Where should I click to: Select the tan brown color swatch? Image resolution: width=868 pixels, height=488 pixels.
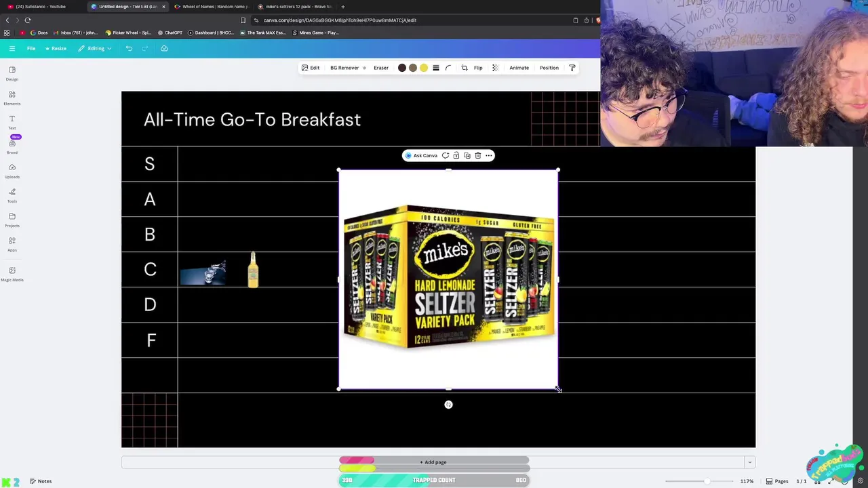pyautogui.click(x=413, y=68)
